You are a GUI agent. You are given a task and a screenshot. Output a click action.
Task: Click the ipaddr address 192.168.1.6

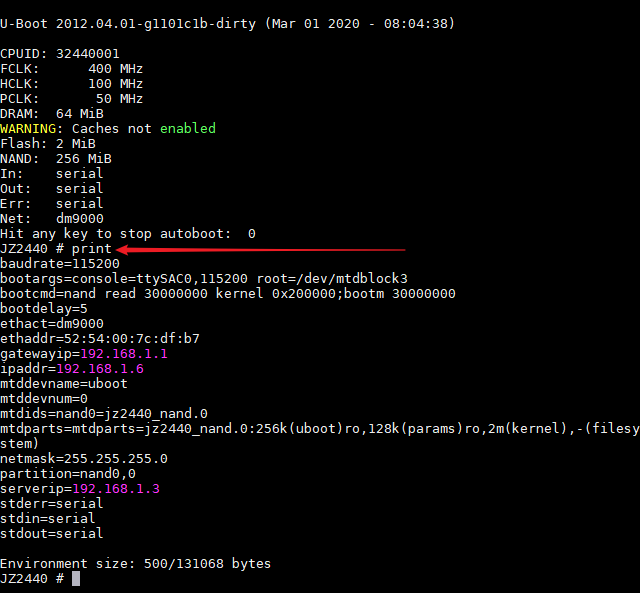tap(100, 369)
